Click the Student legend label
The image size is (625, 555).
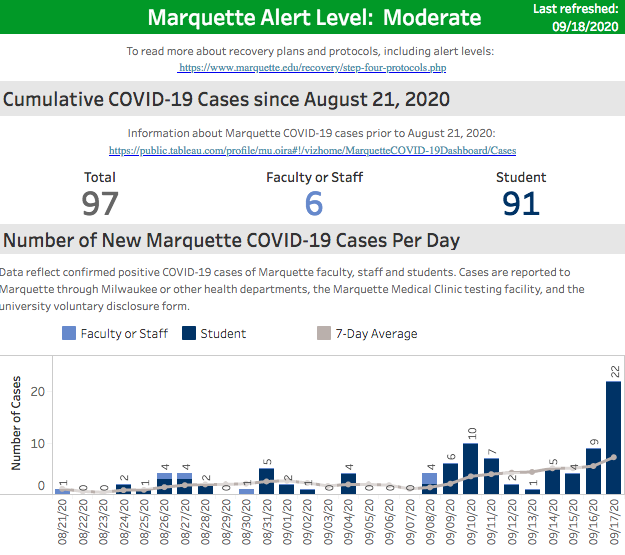pos(223,333)
